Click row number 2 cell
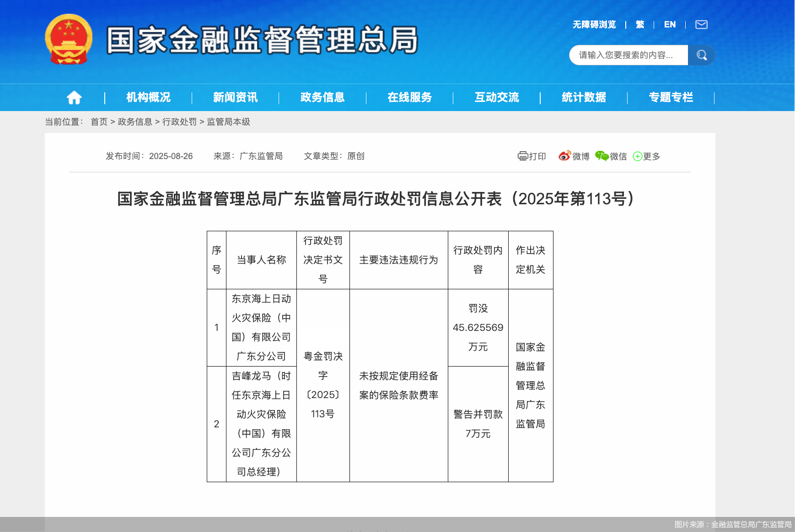The width and height of the screenshot is (795, 532). point(216,424)
